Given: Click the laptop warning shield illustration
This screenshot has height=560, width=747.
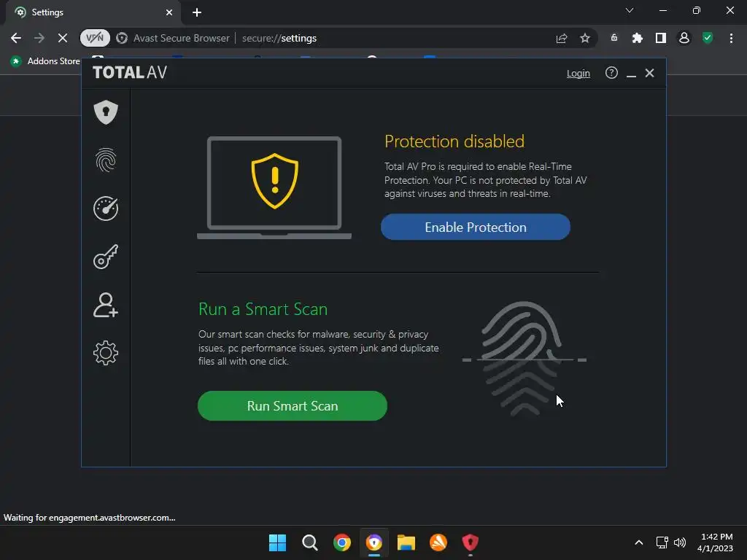Looking at the screenshot, I should (274, 187).
